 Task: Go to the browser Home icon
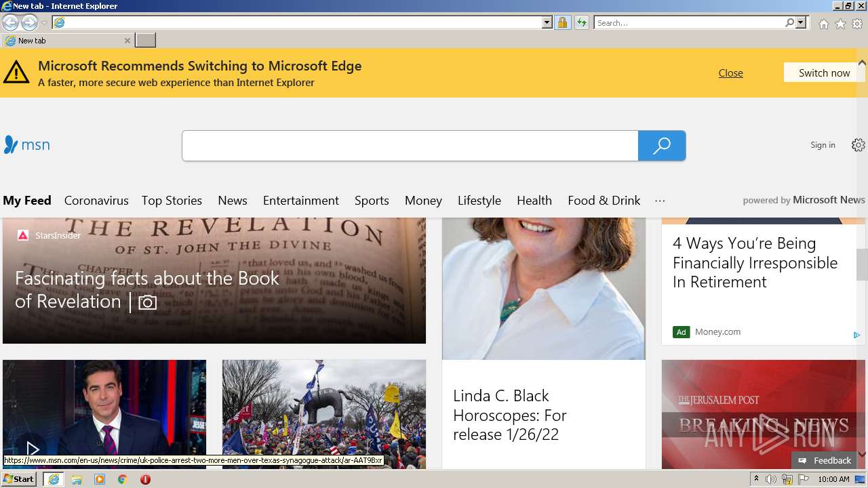point(823,24)
